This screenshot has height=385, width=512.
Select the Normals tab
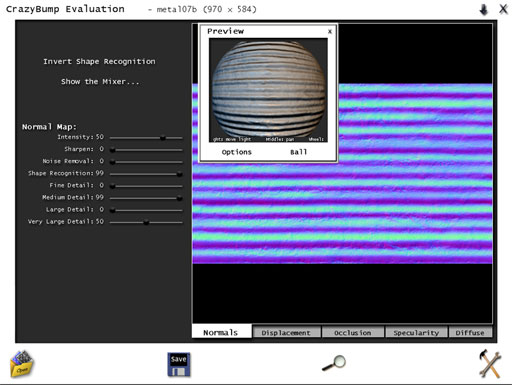pos(222,332)
